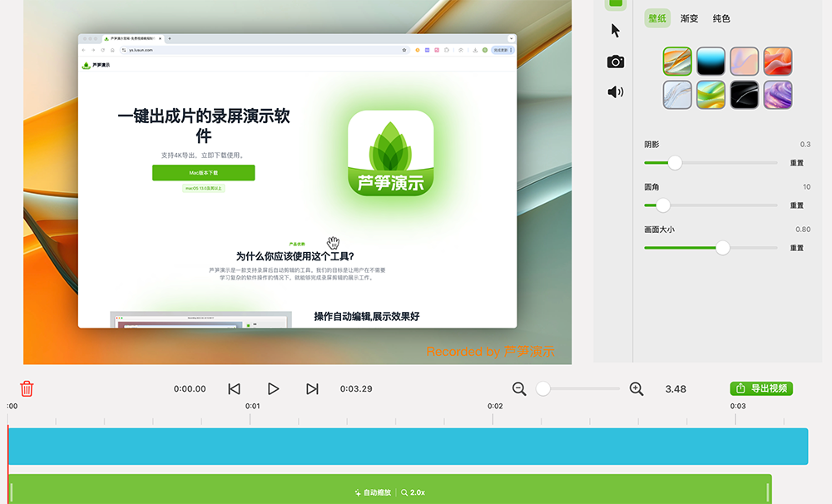832x504 pixels.
Task: Choose the black curve wallpaper thumbnail
Action: (744, 95)
